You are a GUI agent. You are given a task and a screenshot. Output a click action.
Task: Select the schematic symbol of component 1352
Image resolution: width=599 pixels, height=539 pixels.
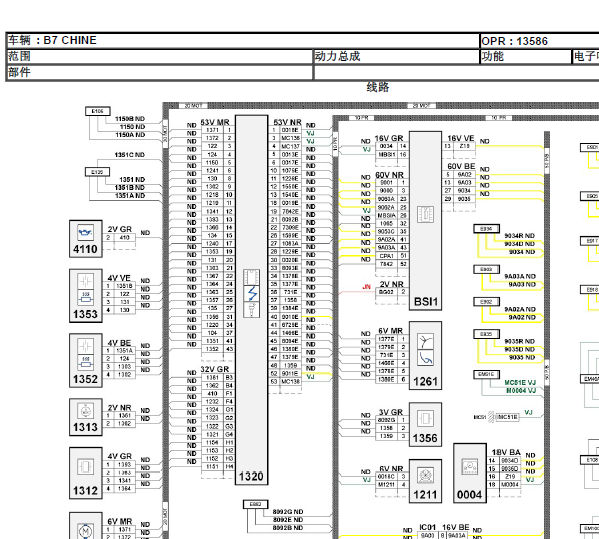pos(86,355)
